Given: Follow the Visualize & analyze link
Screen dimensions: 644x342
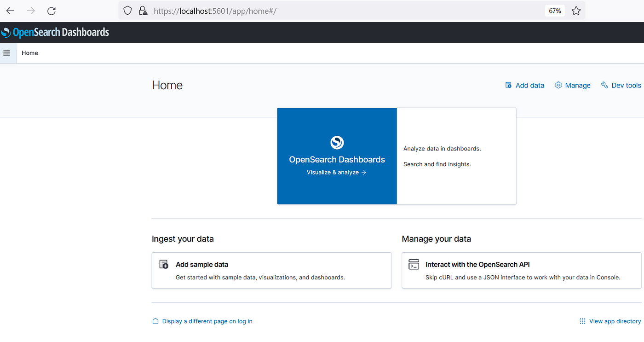Looking at the screenshot, I should tap(337, 172).
